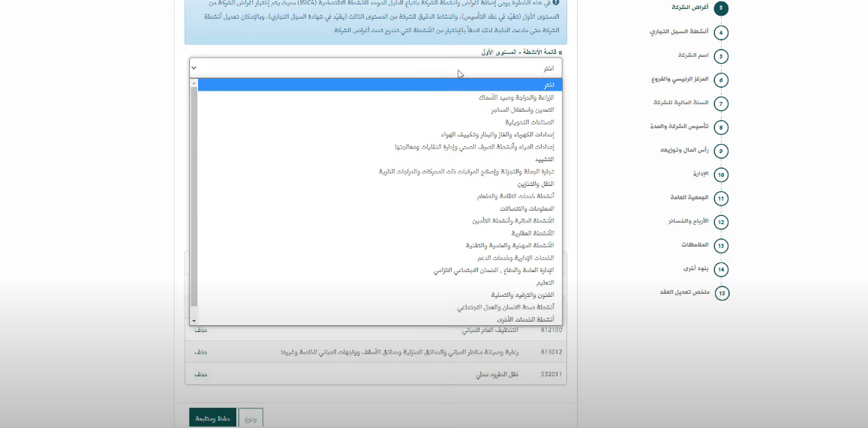Screen dimensions: 868x428
Task: Go to step 7 السنة المالية للشركة
Action: 720,104
